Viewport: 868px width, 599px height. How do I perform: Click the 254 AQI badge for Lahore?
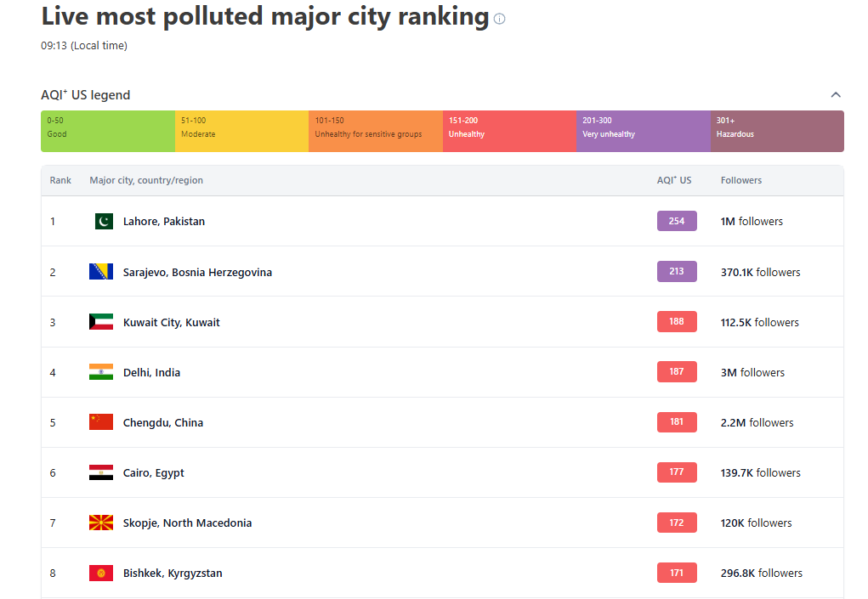point(677,221)
